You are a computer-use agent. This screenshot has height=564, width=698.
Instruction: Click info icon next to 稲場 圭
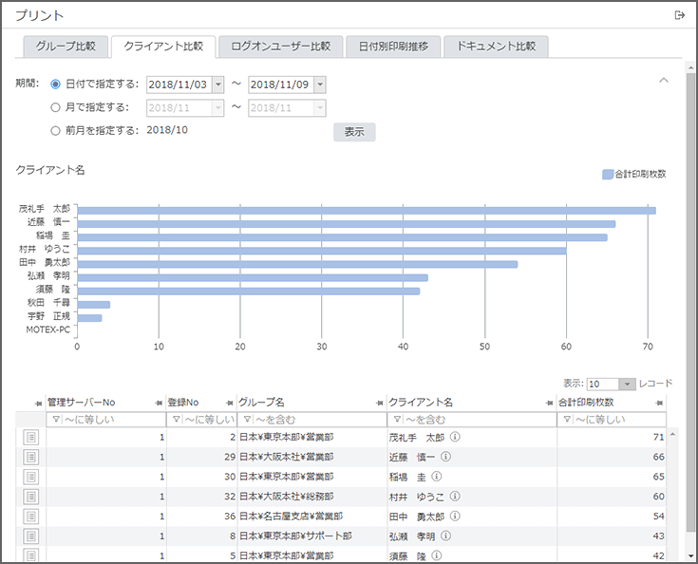(x=437, y=476)
